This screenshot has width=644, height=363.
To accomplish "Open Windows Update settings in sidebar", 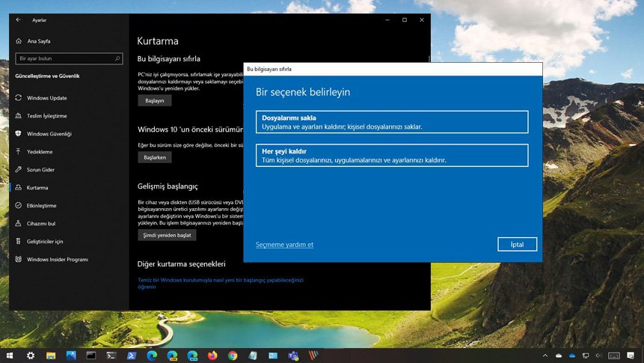I will 46,98.
